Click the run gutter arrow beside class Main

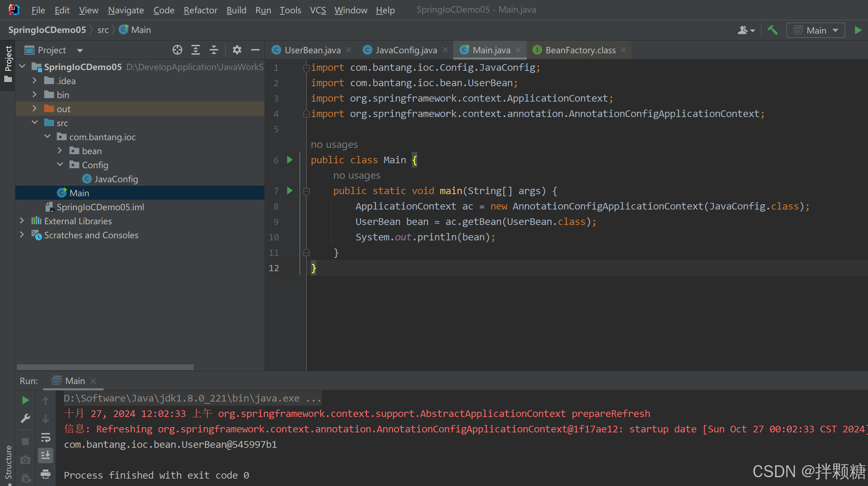[290, 160]
